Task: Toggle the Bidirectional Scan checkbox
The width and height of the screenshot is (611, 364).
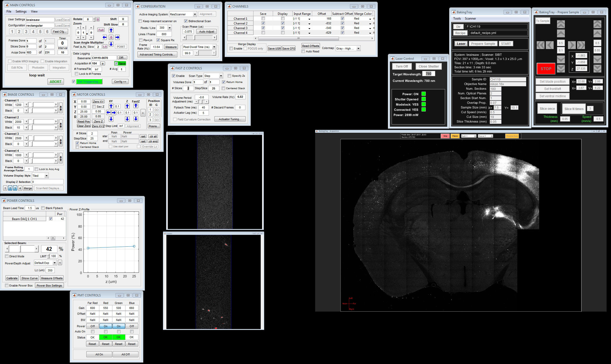Action: pos(186,21)
